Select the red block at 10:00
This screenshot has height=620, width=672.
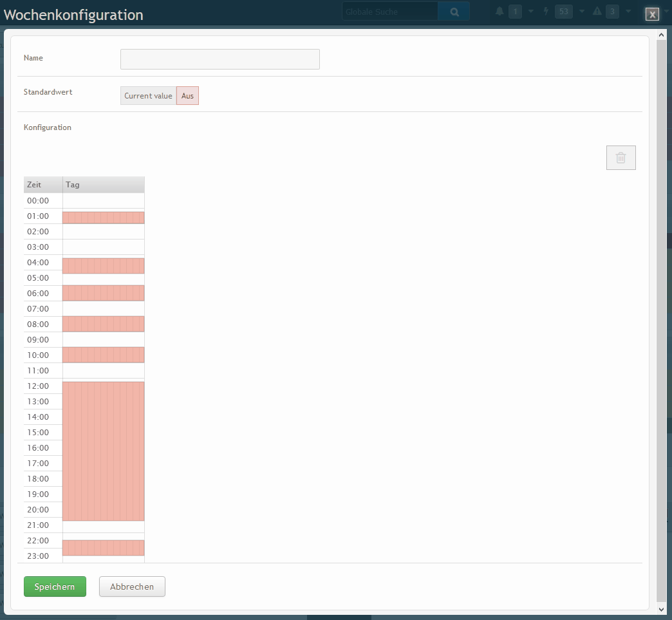[103, 355]
